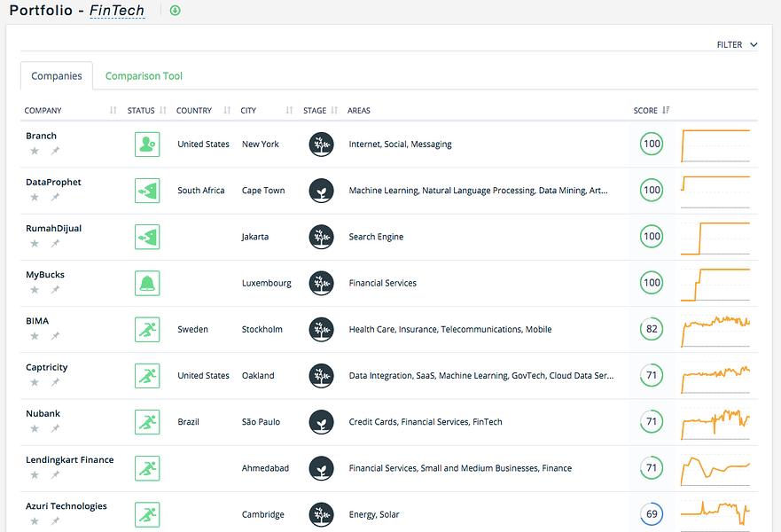Click the 'Energy, Solar' areas text

tap(374, 514)
